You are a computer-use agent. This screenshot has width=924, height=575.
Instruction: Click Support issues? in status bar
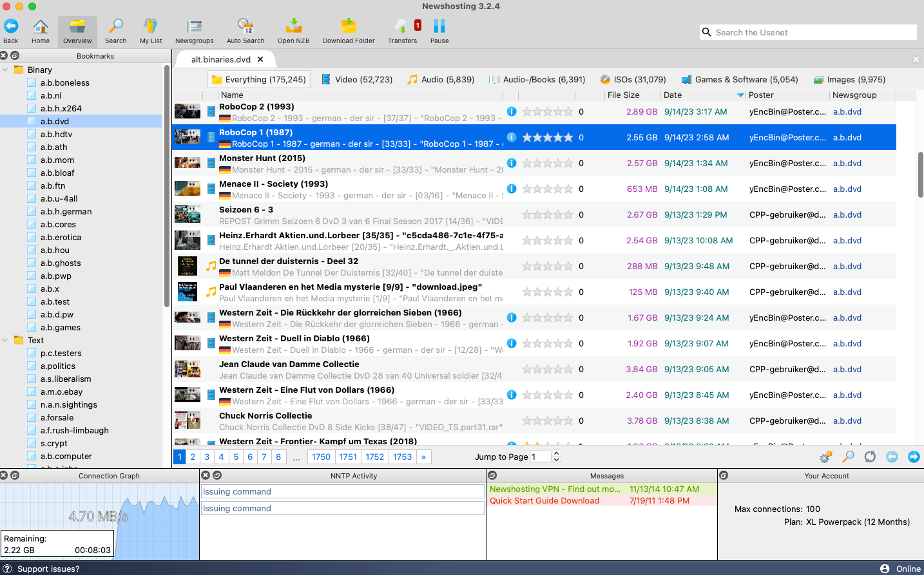coord(48,569)
